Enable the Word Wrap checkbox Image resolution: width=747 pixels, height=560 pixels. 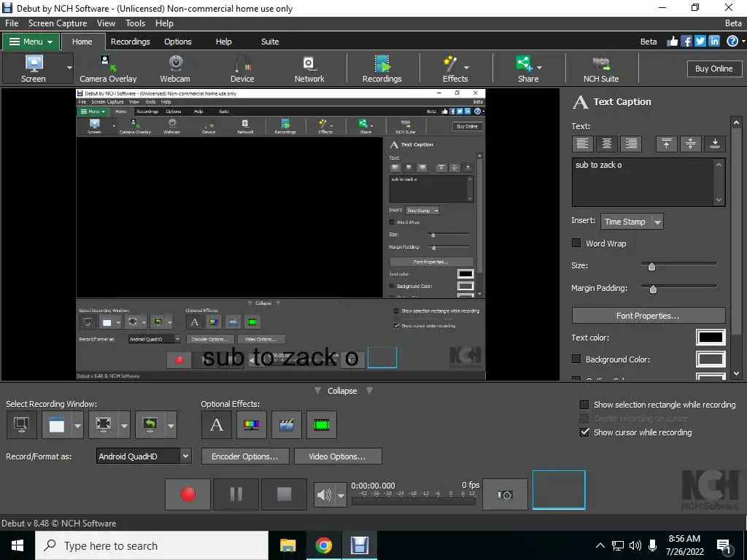pyautogui.click(x=576, y=243)
